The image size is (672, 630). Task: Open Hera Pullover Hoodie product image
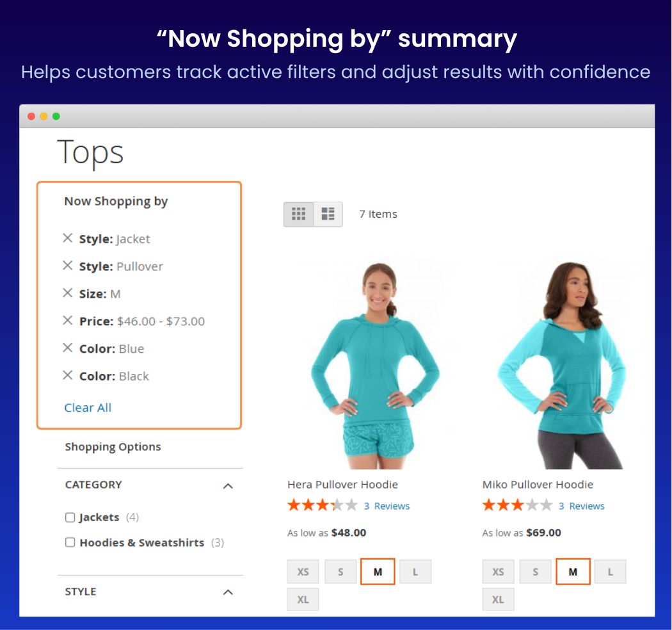[376, 364]
